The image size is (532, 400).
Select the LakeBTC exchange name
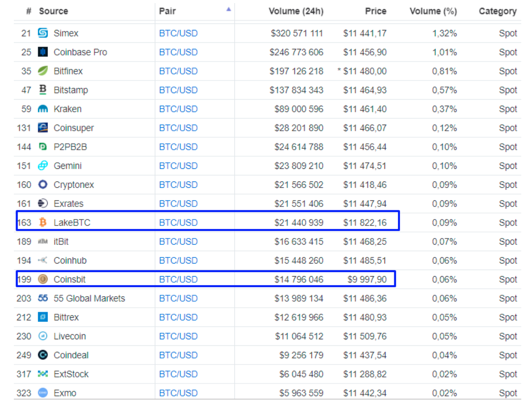coord(72,222)
